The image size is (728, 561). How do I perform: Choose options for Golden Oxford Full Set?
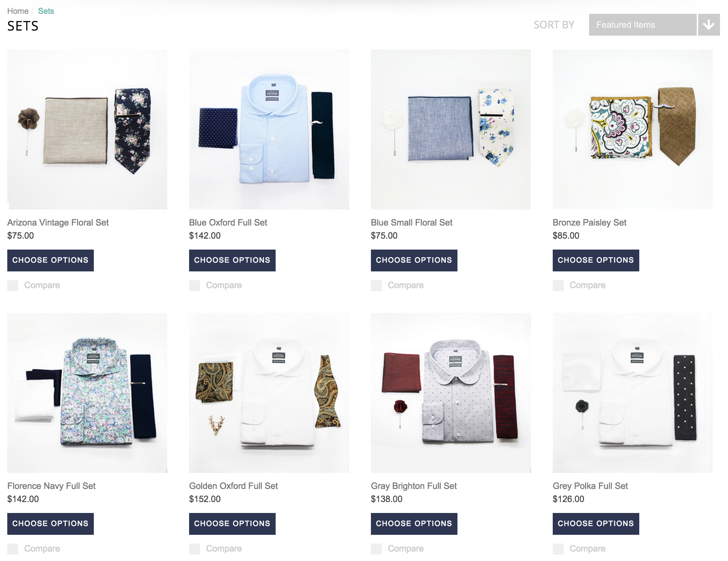tap(232, 524)
